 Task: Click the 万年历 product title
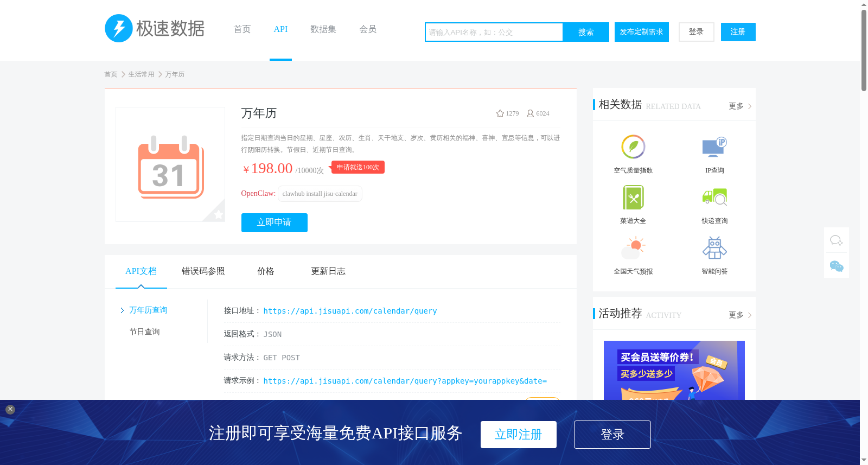click(x=259, y=113)
